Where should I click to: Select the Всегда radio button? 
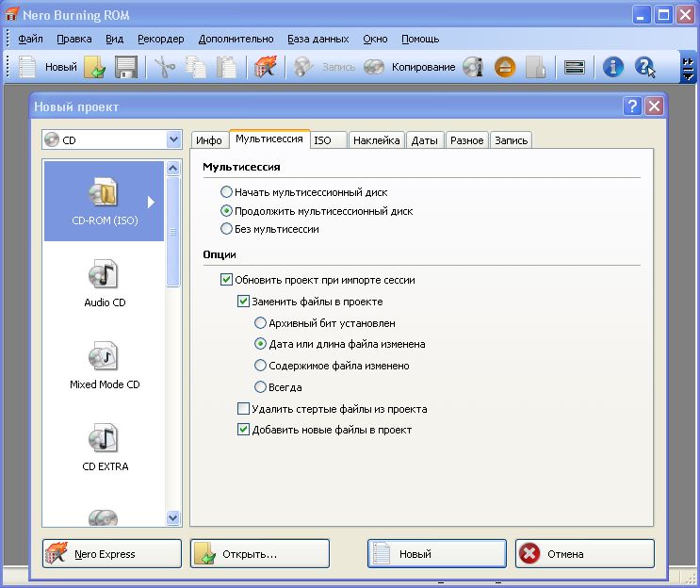tap(260, 386)
